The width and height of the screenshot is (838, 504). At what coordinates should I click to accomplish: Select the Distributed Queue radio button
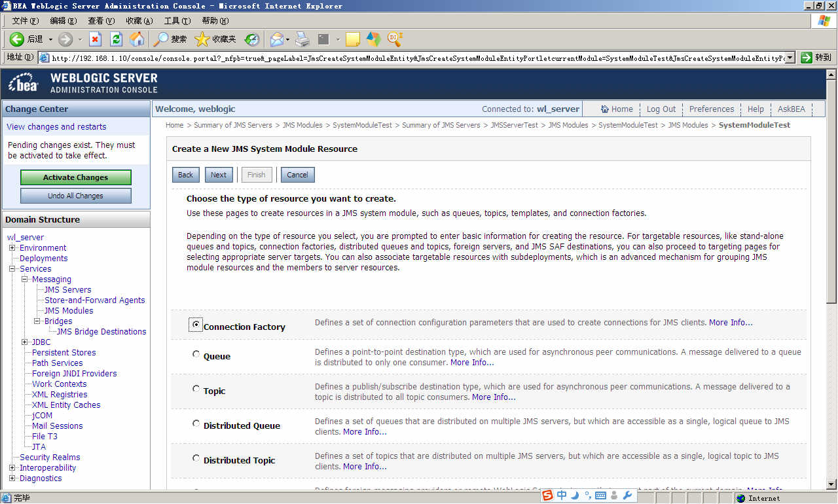(196, 423)
